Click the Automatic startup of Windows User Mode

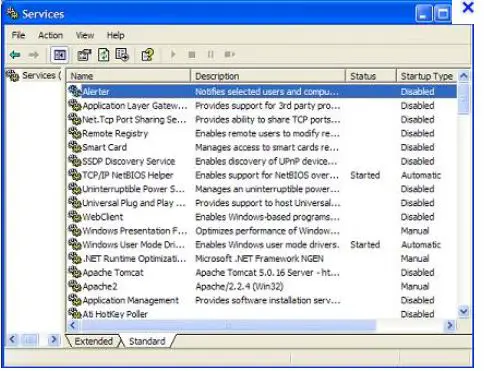pos(421,244)
